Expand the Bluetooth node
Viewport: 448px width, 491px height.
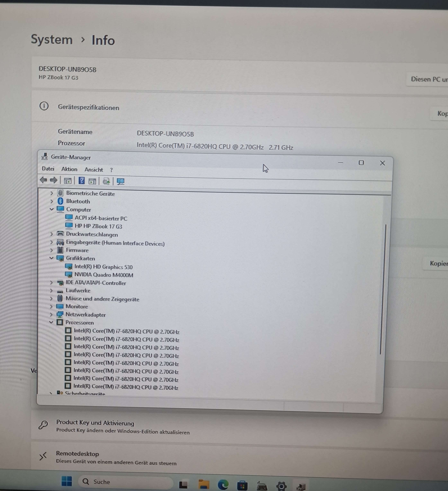pyautogui.click(x=51, y=201)
